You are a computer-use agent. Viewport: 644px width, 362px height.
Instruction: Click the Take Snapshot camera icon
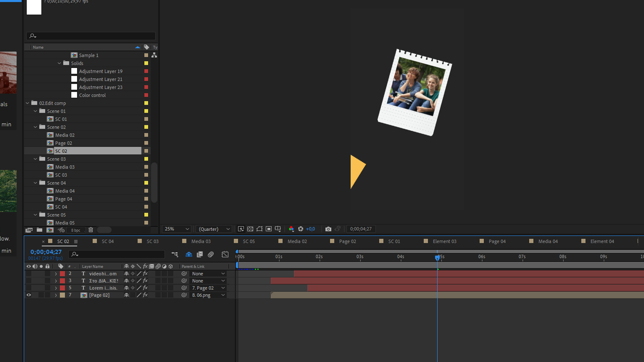[328, 229]
